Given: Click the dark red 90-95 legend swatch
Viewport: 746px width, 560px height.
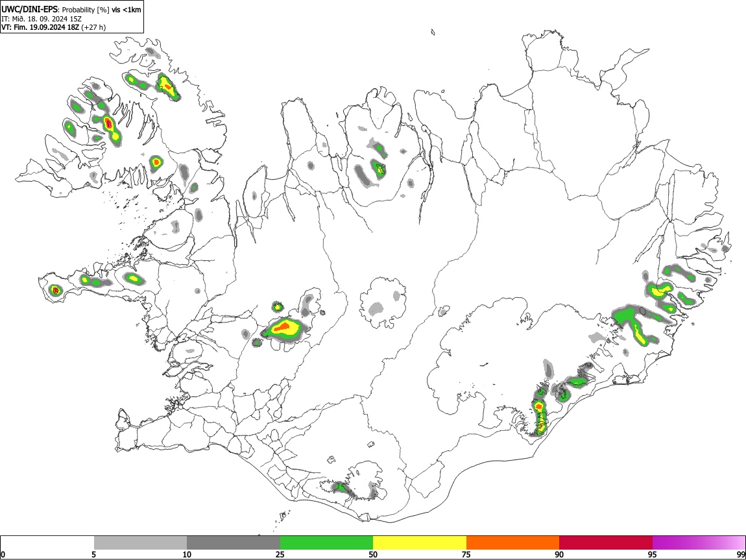Looking at the screenshot, I should click(x=606, y=542).
